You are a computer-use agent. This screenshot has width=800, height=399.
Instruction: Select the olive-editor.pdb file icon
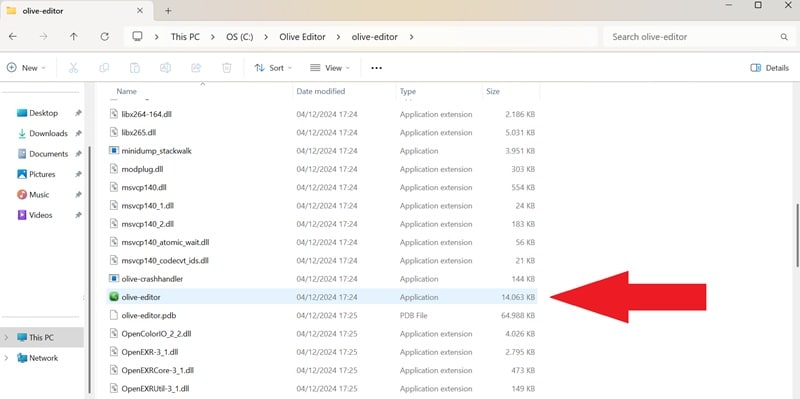tap(114, 315)
